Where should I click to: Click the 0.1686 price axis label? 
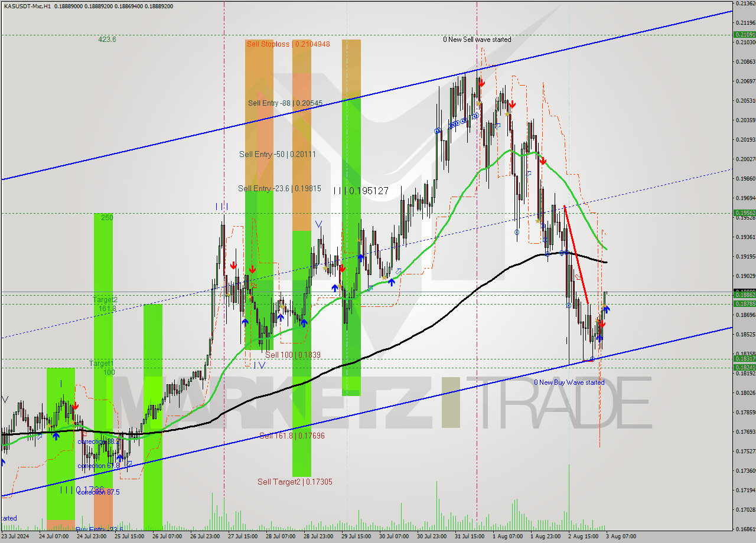coord(745,529)
